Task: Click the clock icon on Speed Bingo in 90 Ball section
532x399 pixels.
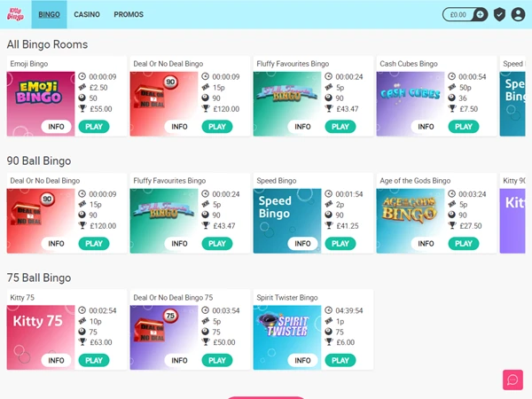Action: (x=328, y=193)
